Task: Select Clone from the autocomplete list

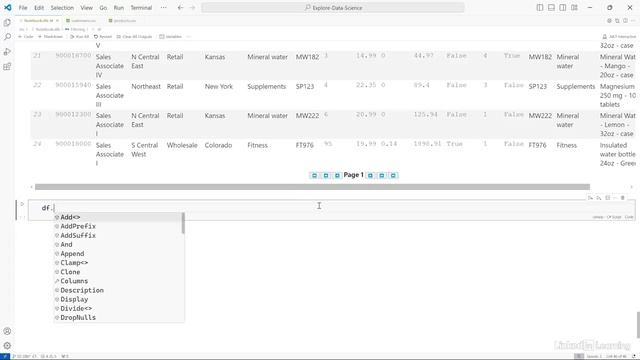Action: tap(118, 272)
